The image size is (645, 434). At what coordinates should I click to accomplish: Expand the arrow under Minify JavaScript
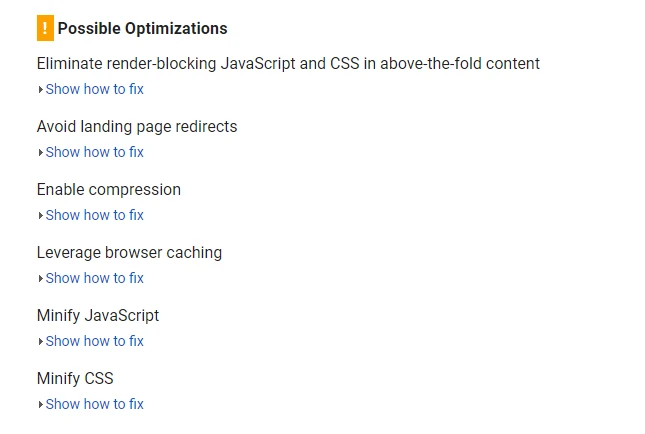[40, 342]
